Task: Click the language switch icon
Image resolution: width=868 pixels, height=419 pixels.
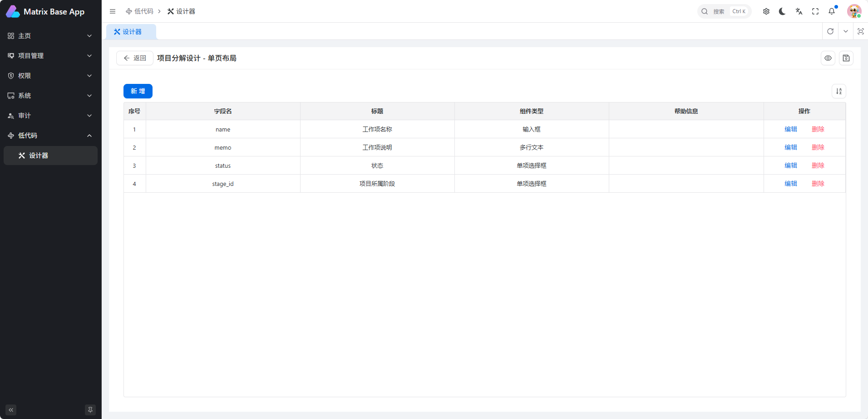Action: 799,11
